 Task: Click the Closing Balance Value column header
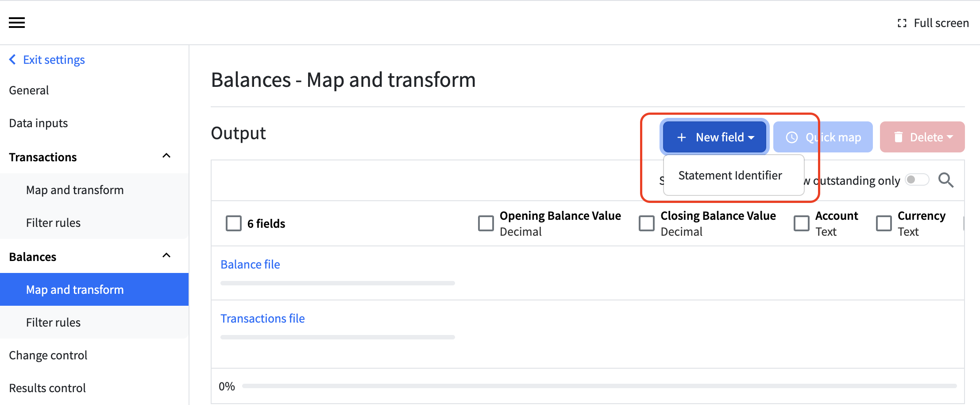point(718,216)
